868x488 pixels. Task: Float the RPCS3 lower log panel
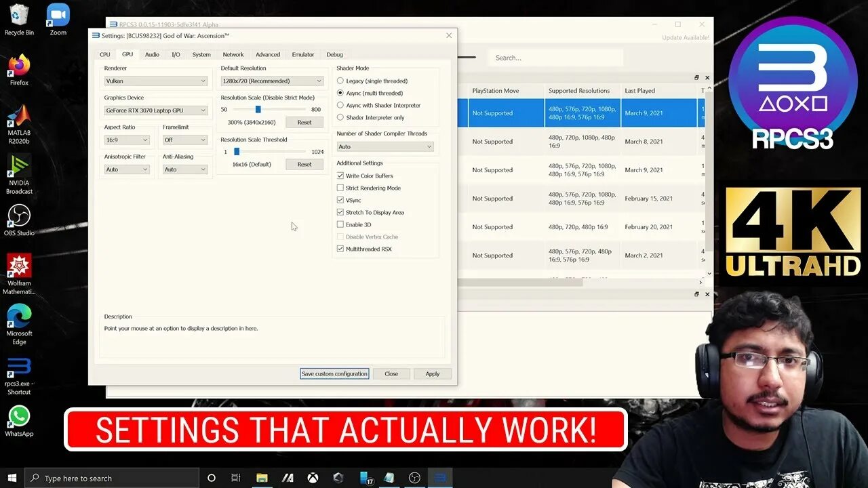point(696,294)
